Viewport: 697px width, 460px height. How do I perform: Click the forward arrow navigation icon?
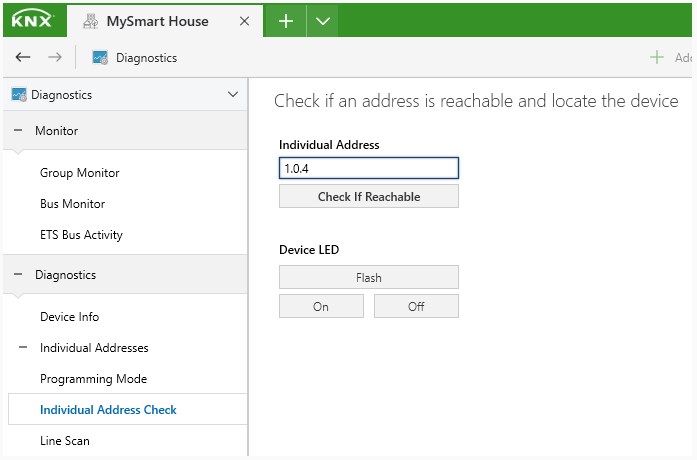click(x=55, y=57)
